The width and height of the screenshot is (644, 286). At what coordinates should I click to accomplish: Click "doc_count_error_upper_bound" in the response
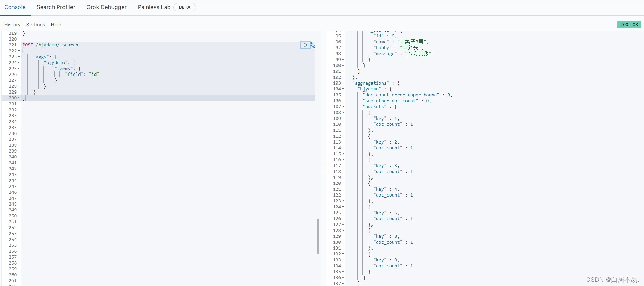point(401,95)
